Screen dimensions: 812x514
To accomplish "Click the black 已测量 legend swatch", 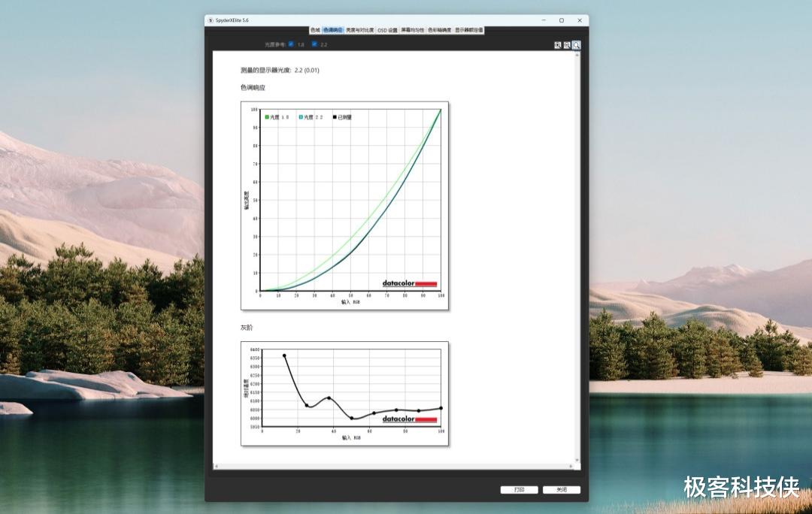I will pyautogui.click(x=335, y=117).
